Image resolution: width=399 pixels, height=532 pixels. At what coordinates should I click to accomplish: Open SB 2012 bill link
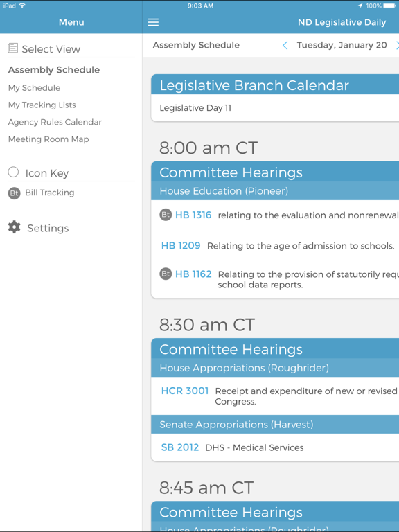coord(180,447)
